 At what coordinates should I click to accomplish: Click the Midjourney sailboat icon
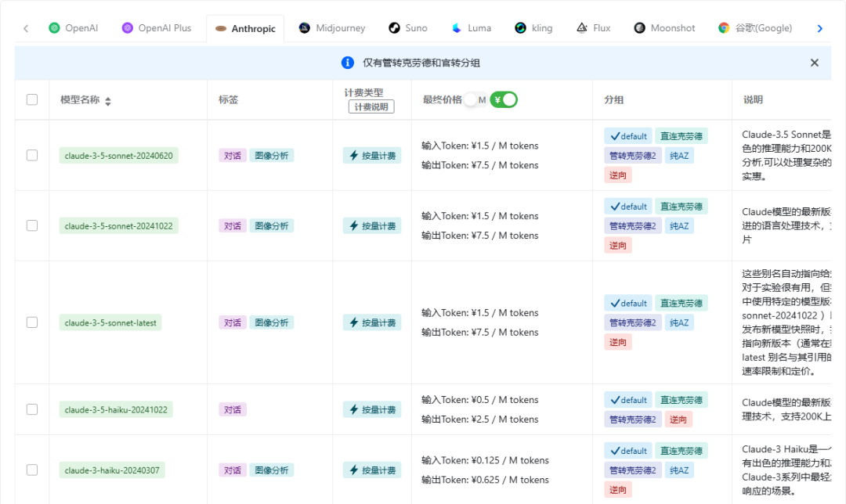click(x=305, y=28)
